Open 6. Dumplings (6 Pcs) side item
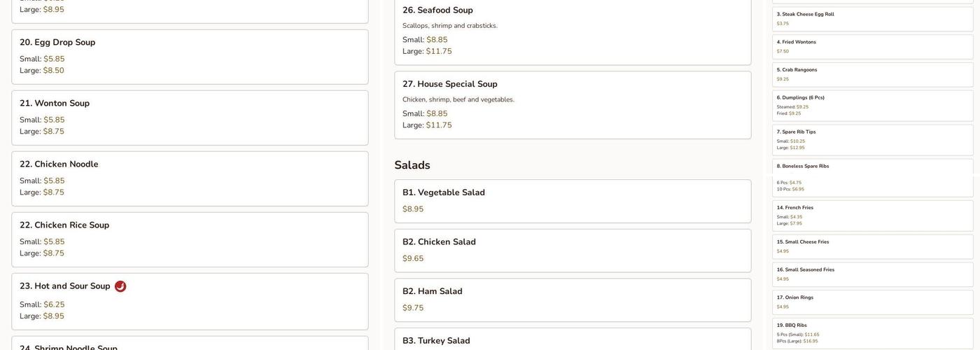This screenshot has width=980, height=350. coord(872,106)
